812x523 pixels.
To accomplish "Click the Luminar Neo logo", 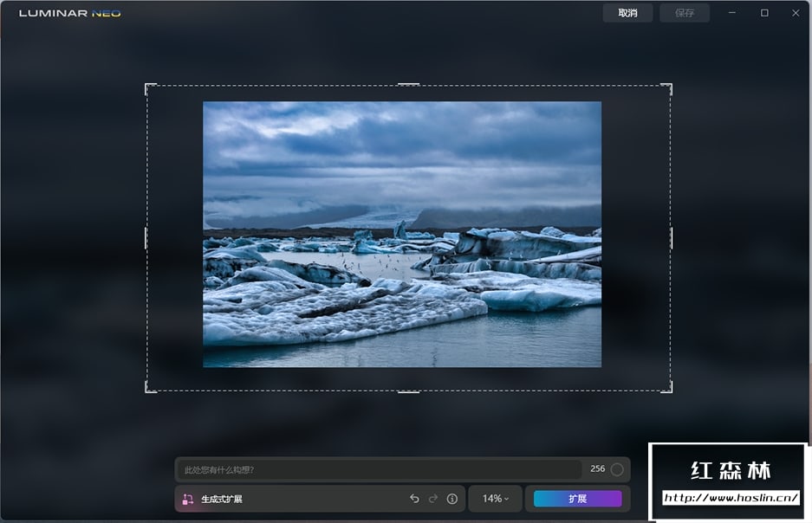I will [70, 13].
